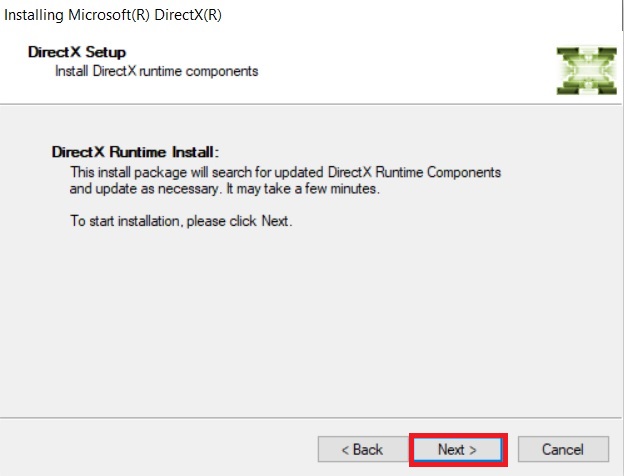Click 'DirectX(R)' in the title bar

click(x=188, y=15)
